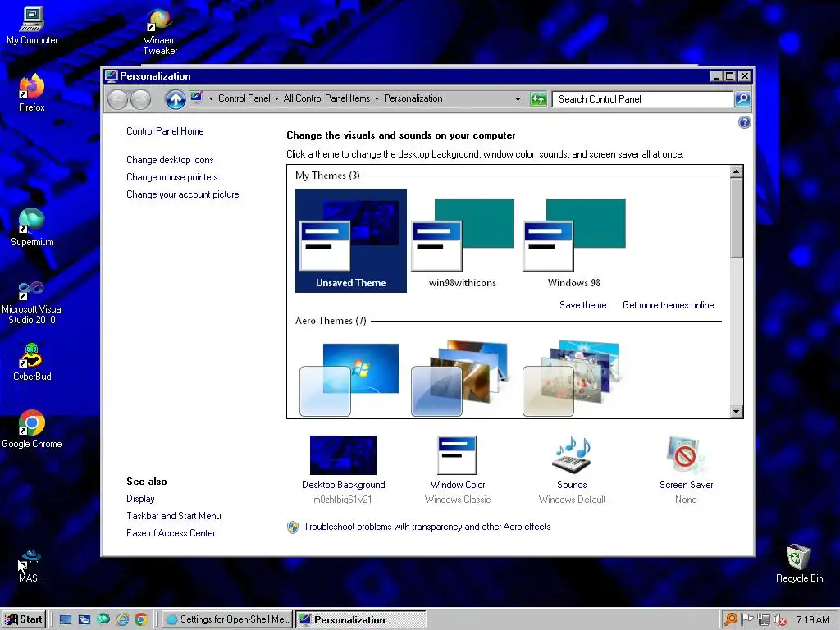Click the Search Control Panel field

(641, 99)
